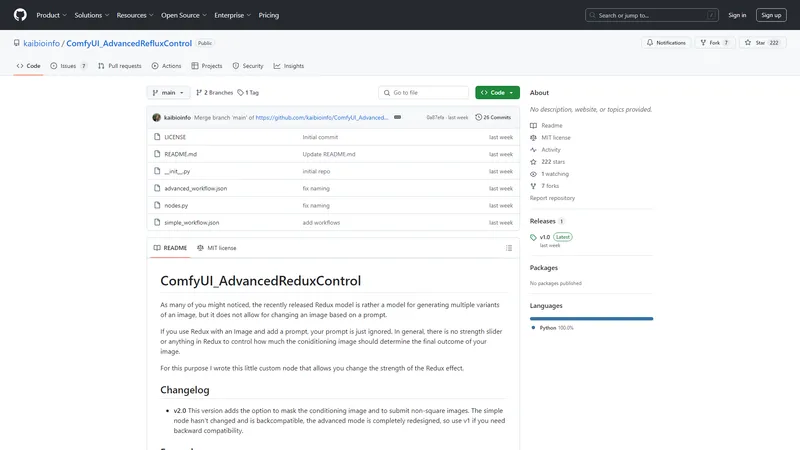The width and height of the screenshot is (800, 450).
Task: Click the Sign up button
Action: click(771, 15)
